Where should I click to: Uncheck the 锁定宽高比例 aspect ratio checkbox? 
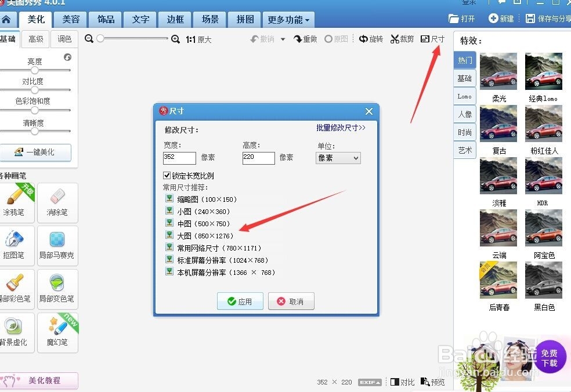click(167, 176)
